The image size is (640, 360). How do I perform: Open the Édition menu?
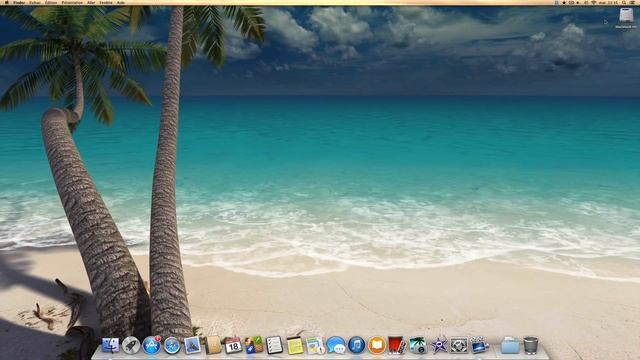tap(51, 2)
